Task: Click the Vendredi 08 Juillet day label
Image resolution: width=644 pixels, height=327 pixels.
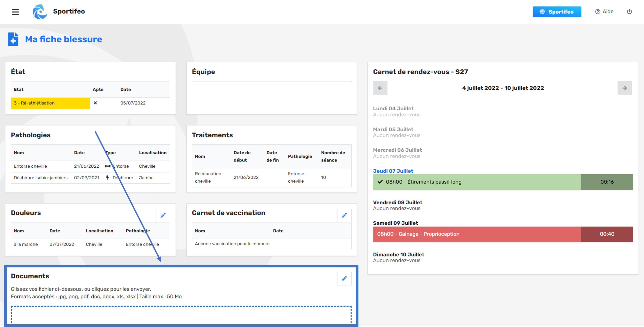Action: tap(398, 202)
